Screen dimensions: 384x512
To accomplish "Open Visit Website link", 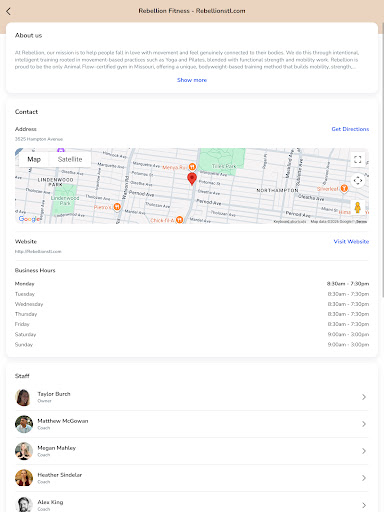I will 351,241.
